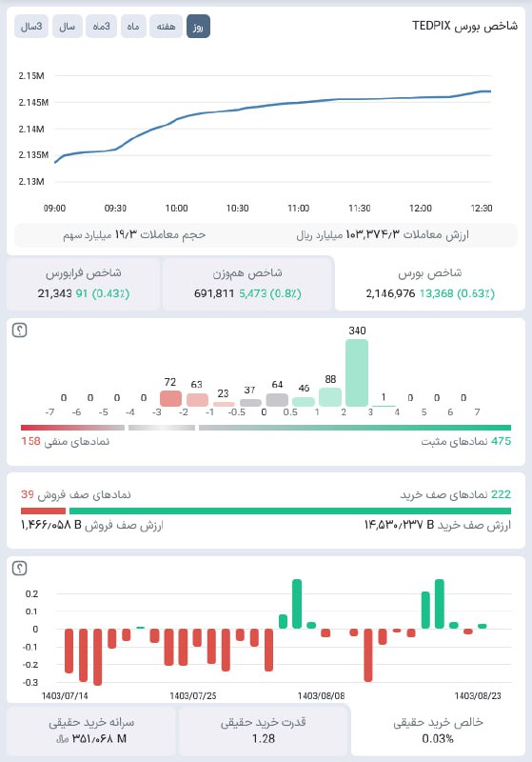Click the 691,811 equal-weight index value
Viewport: 532px width, 762px height.
click(x=214, y=293)
